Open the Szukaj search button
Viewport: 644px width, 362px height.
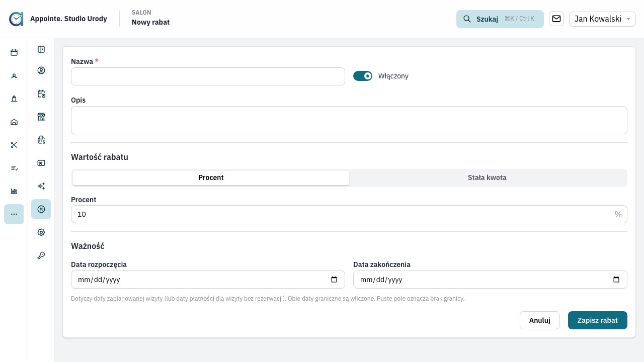500,19
